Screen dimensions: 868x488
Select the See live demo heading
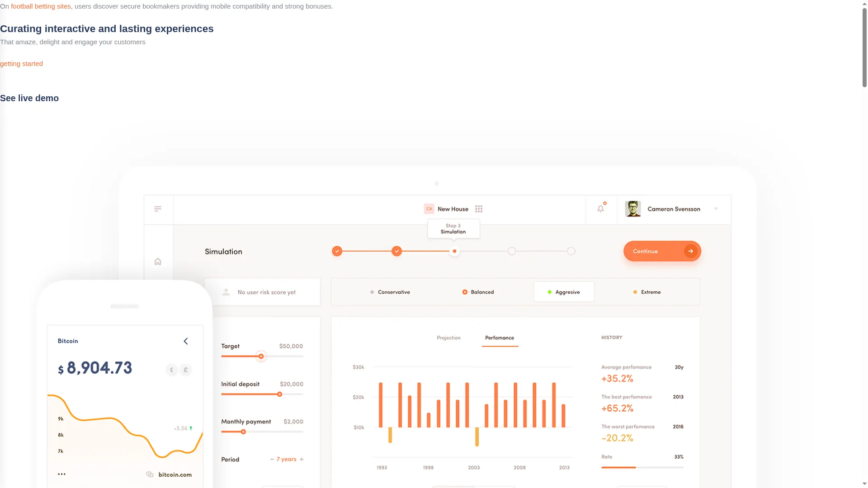point(29,98)
